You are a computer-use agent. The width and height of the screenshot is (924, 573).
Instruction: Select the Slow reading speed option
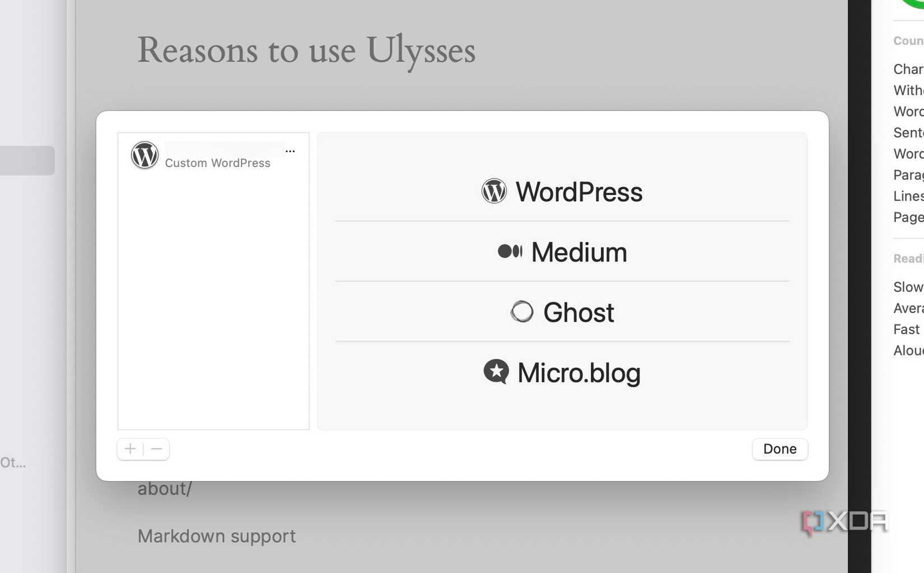pyautogui.click(x=907, y=287)
